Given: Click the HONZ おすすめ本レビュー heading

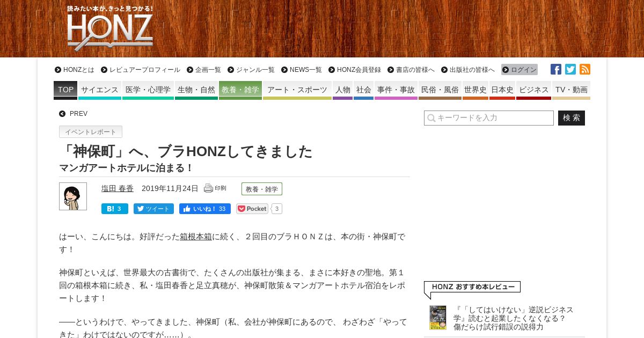Looking at the screenshot, I should click(x=472, y=287).
